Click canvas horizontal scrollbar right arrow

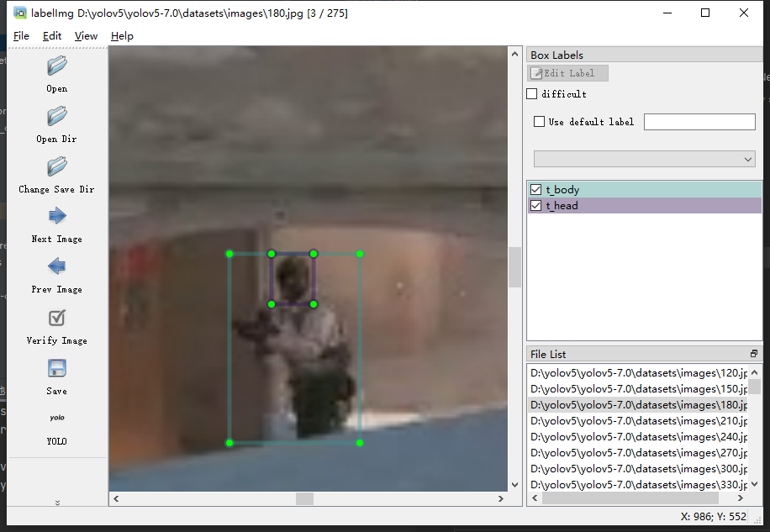click(x=501, y=498)
